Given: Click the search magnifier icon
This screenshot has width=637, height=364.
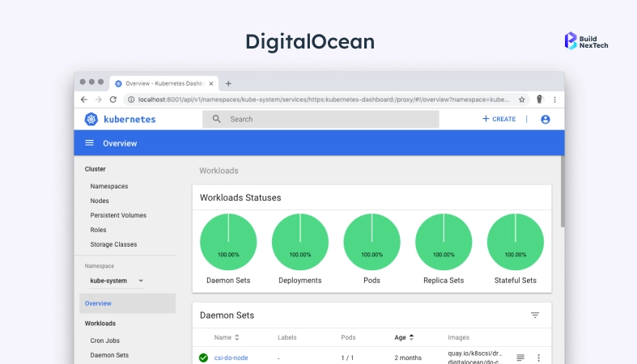Looking at the screenshot, I should click(217, 119).
